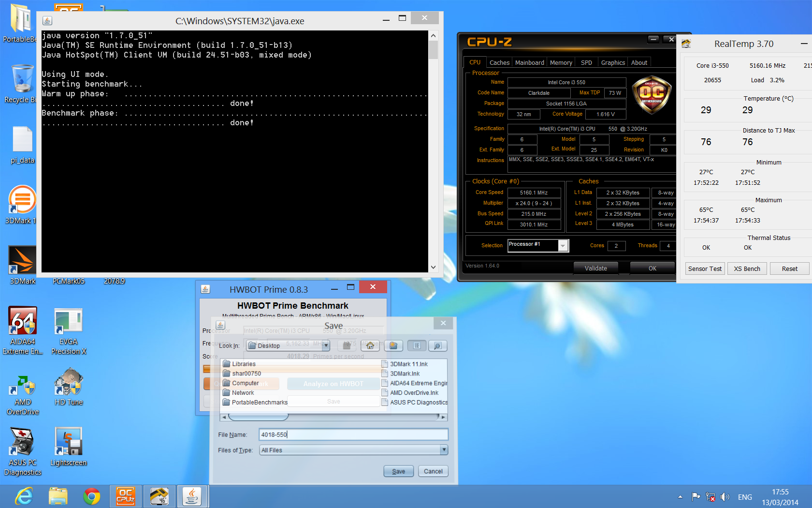Select PortableBenchmarks folder on desktop
Screen dimensions: 812x508
[20, 23]
